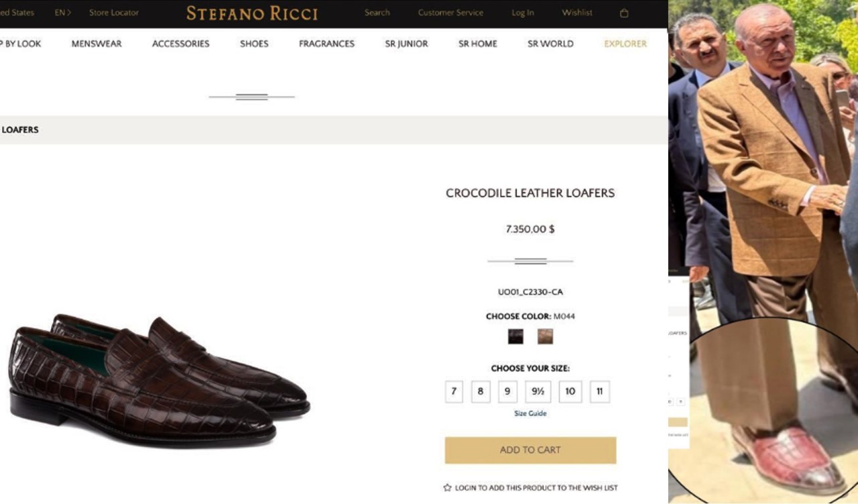
Task: Open the SR World menu
Action: point(550,44)
